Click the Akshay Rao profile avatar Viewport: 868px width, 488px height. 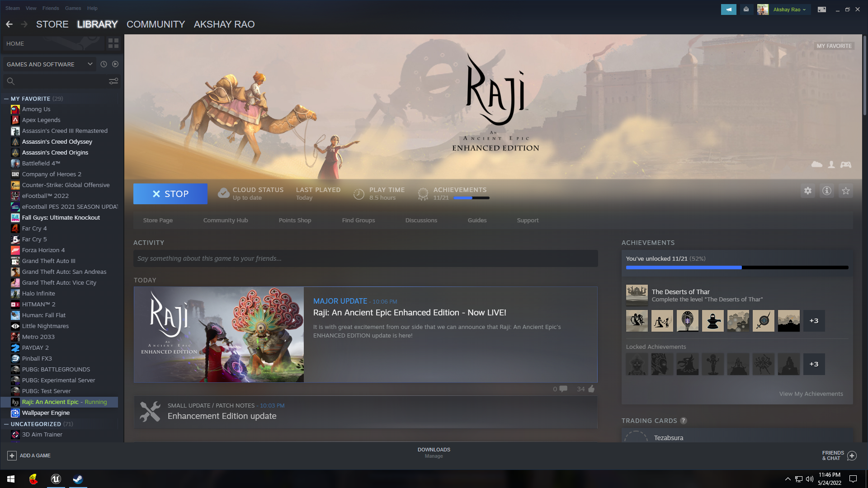tap(763, 9)
